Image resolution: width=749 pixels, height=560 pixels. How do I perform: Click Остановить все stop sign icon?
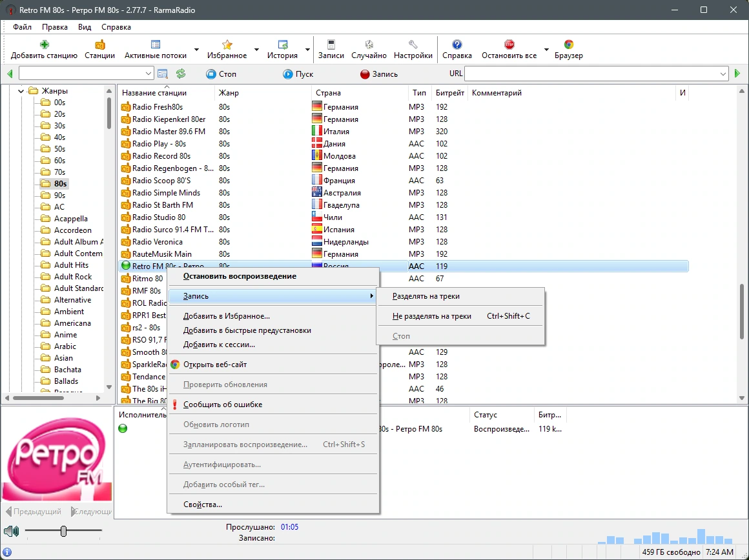tap(509, 45)
